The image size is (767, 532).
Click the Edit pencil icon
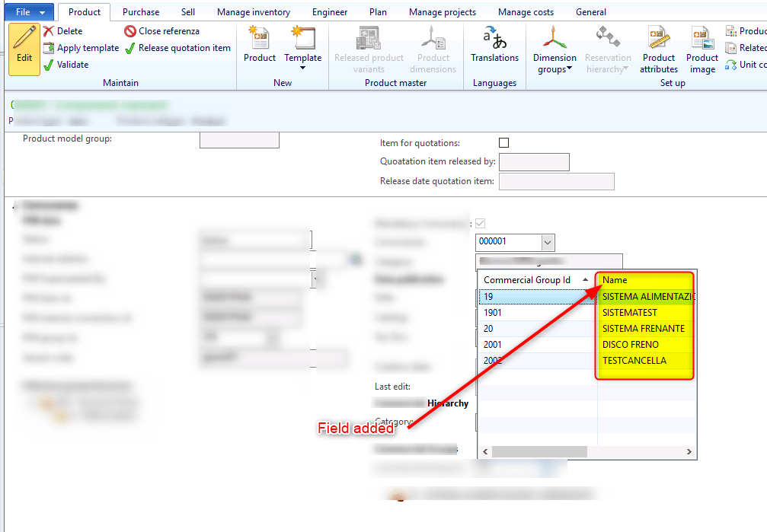pos(24,49)
